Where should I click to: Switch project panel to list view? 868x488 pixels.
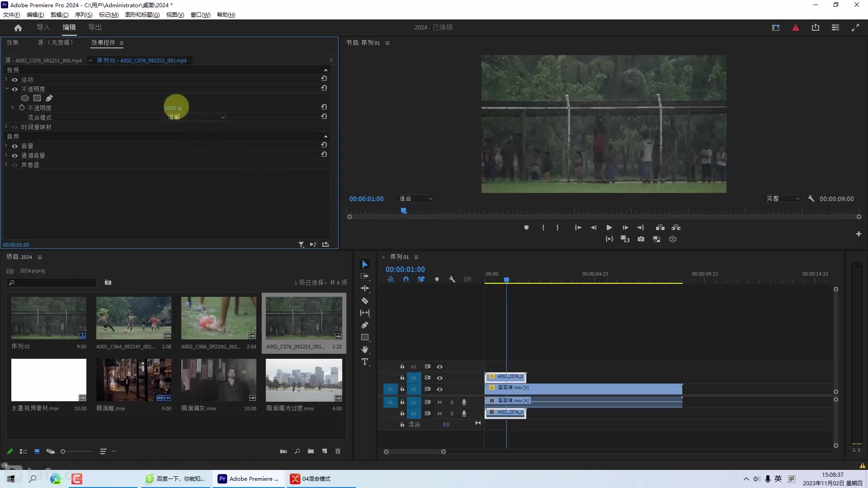click(x=24, y=451)
